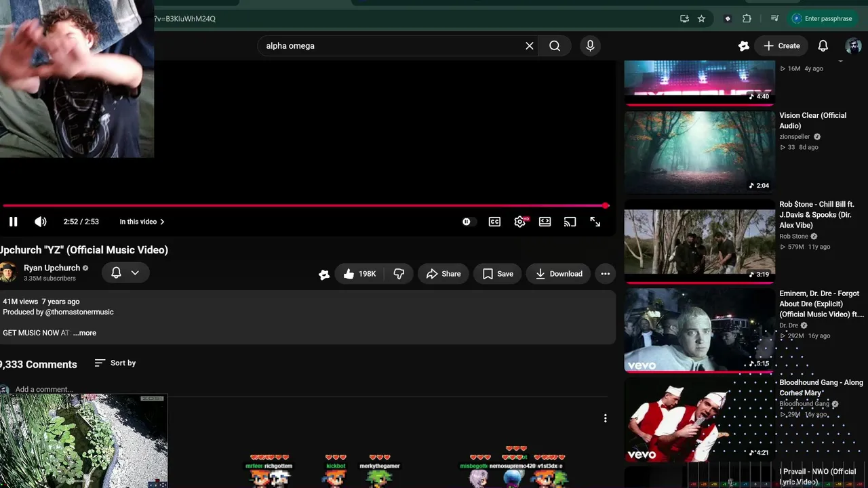Open YouTube notifications bell in header

click(x=823, y=46)
